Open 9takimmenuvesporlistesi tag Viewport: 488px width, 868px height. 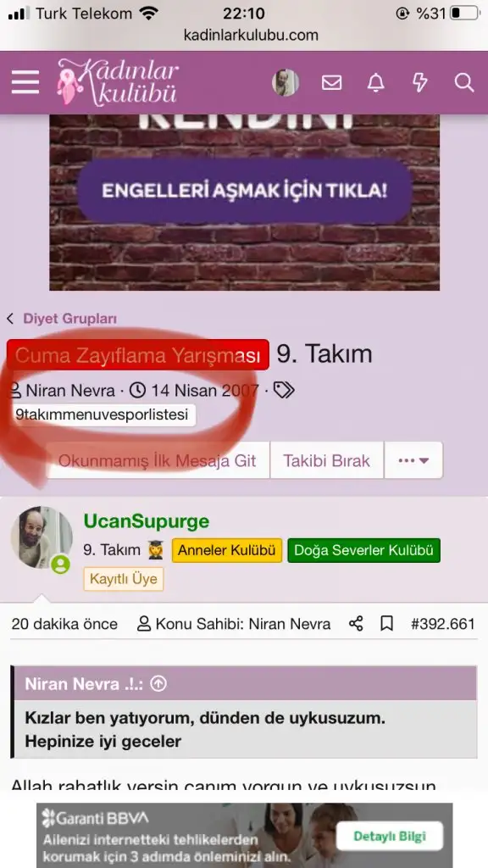pos(102,415)
